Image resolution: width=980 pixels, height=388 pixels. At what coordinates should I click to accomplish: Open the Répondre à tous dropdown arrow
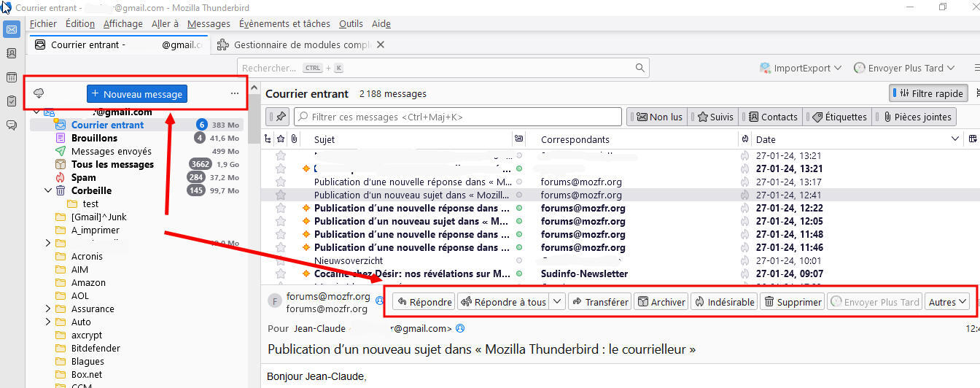pyautogui.click(x=557, y=301)
